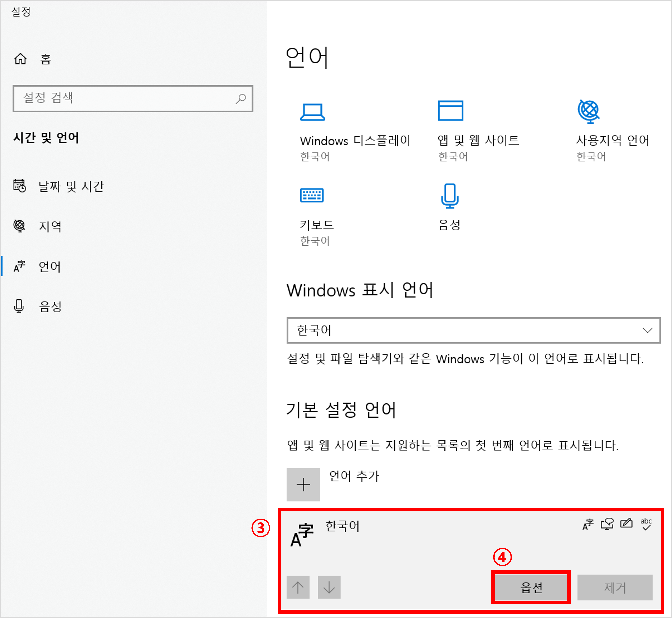672x618 pixels.
Task: Click the 옵션 button
Action: [x=531, y=588]
